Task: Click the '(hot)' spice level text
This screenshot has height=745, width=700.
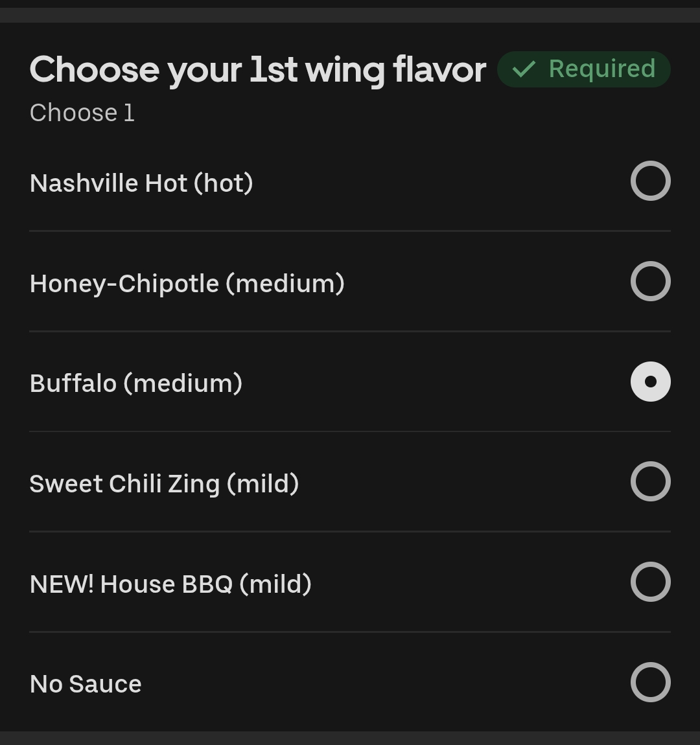Action: pos(224,183)
